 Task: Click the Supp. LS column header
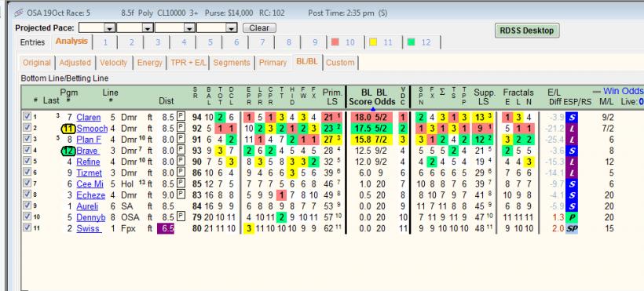click(484, 96)
